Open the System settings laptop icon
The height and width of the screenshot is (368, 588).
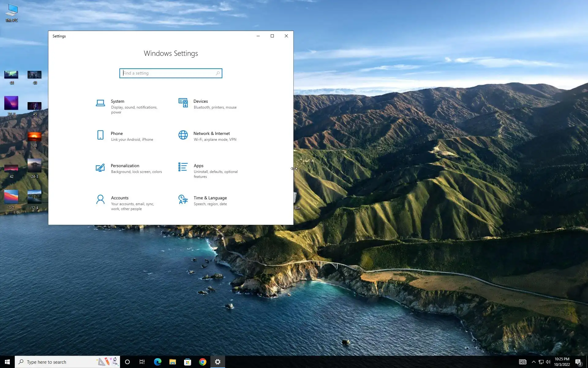pos(100,103)
